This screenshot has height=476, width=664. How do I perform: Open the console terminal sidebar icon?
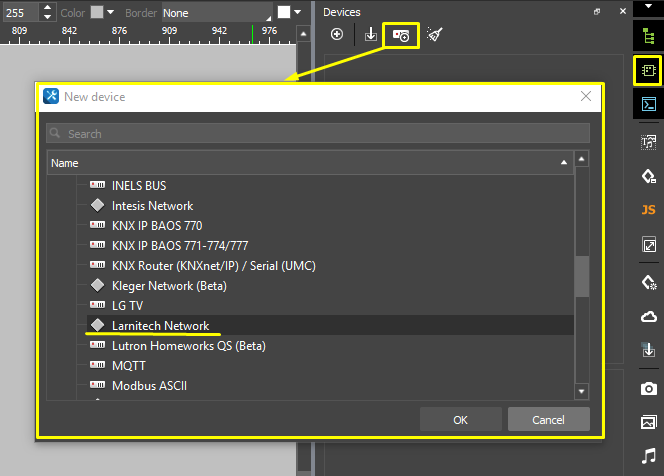[648, 104]
